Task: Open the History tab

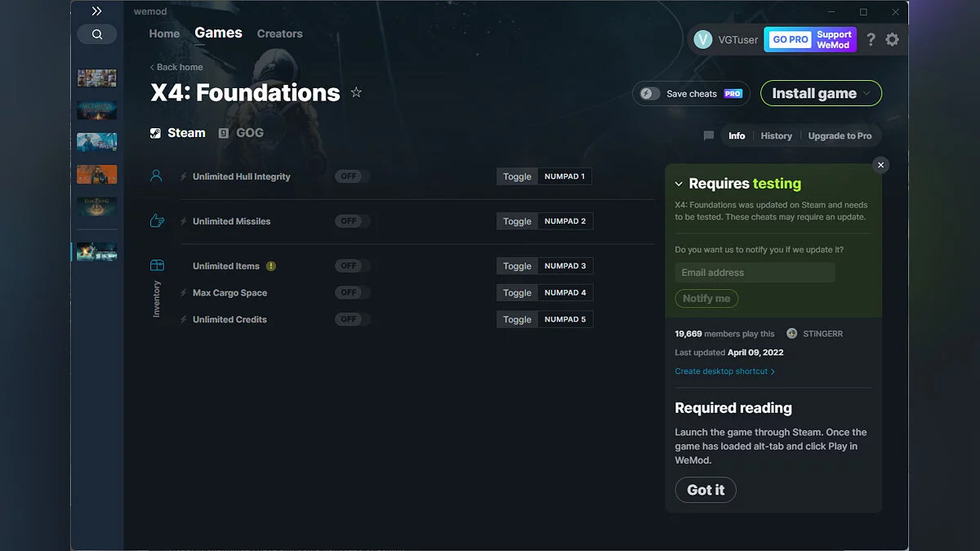Action: pyautogui.click(x=776, y=136)
